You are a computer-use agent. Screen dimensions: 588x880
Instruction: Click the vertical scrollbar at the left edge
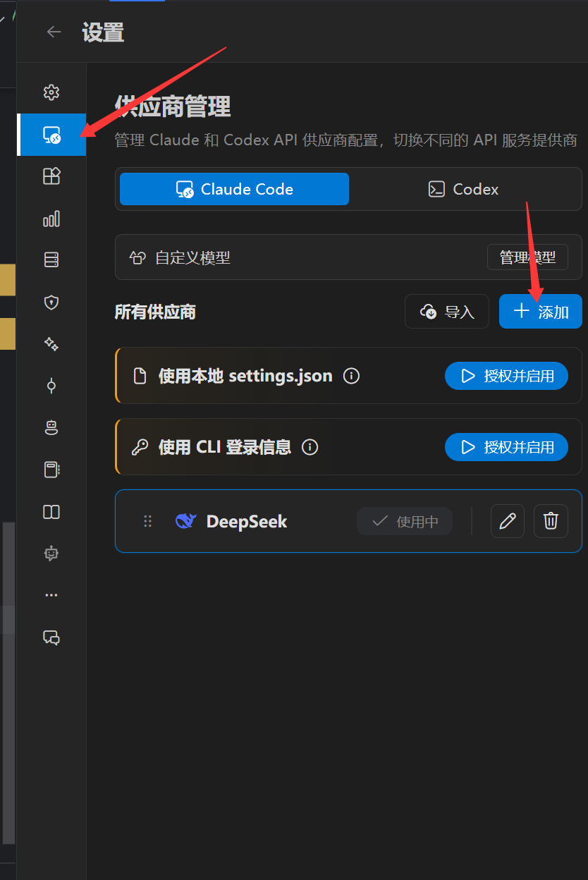[x=8, y=683]
